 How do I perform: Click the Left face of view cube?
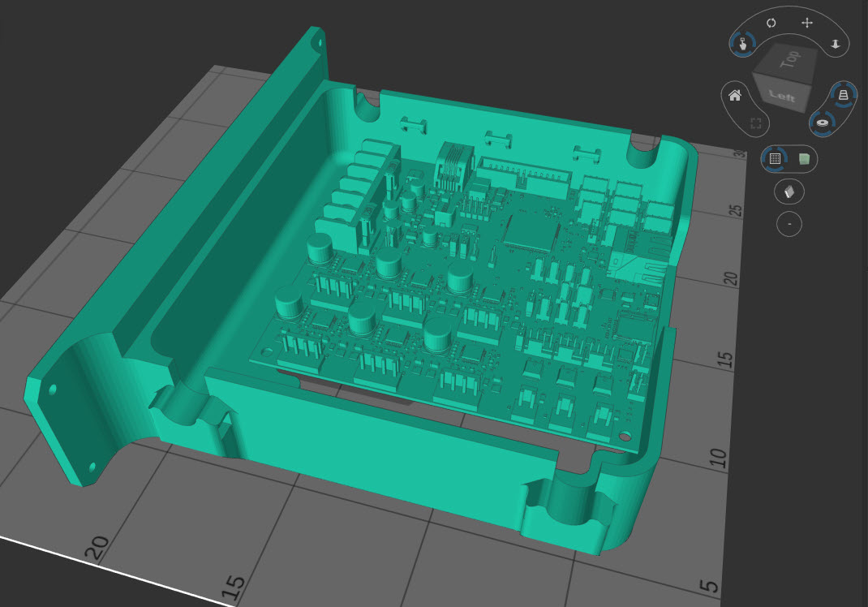click(x=782, y=96)
